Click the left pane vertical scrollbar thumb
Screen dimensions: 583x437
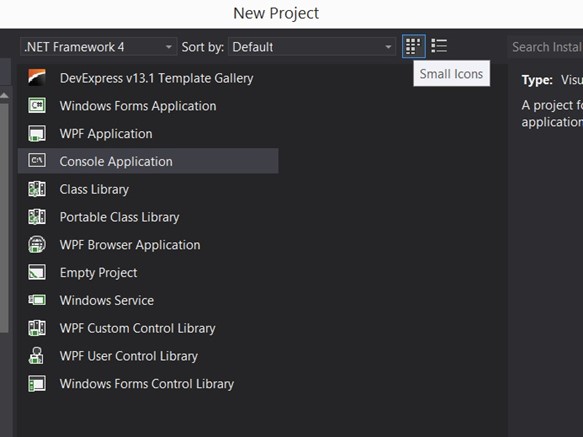4,218
